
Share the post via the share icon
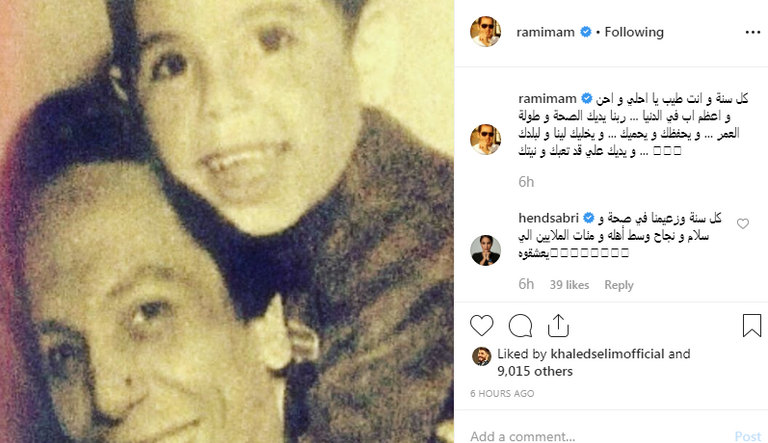click(558, 325)
